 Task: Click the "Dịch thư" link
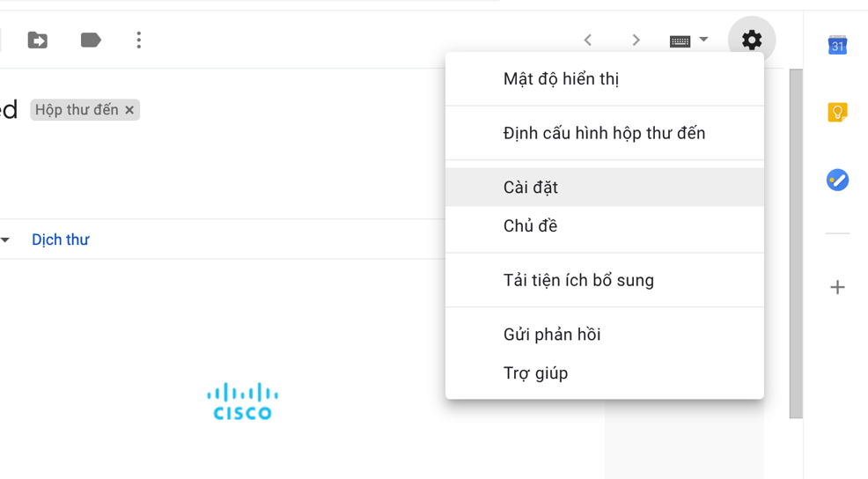[60, 239]
